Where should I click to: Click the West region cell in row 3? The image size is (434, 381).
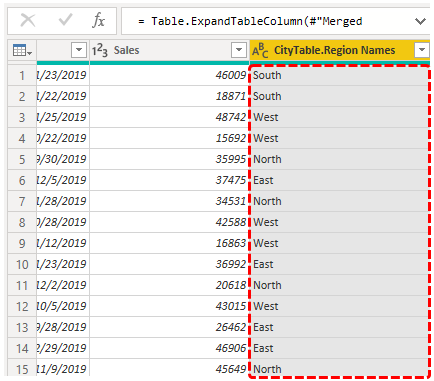339,117
